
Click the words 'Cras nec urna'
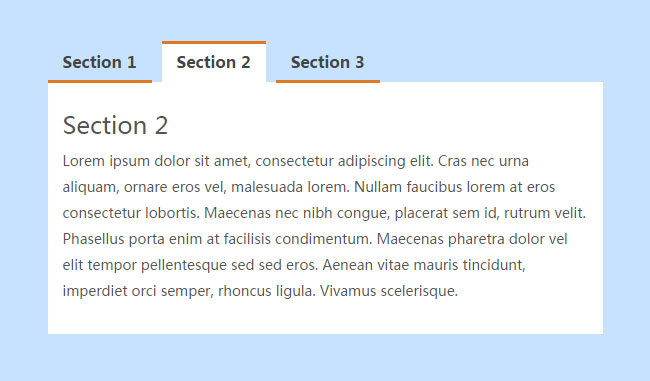[x=483, y=161]
